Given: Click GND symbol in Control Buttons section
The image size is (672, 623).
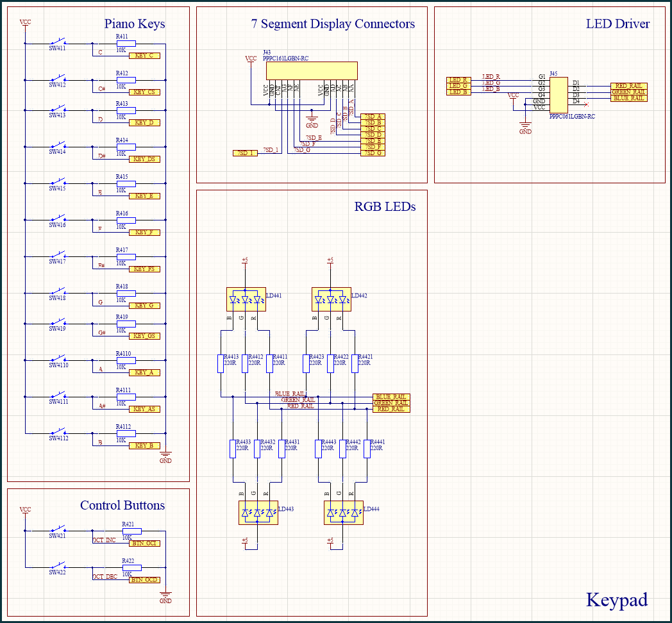Looking at the screenshot, I should (x=165, y=597).
